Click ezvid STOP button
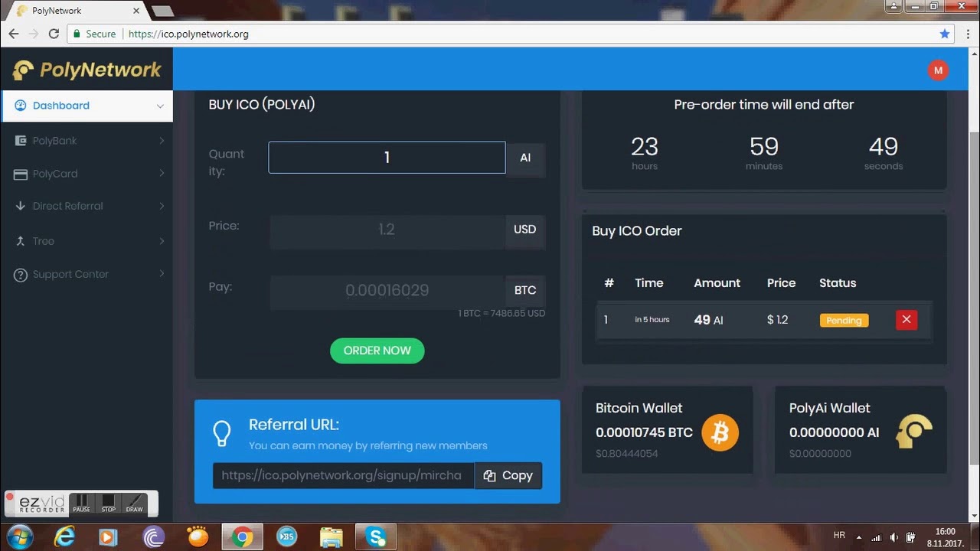 coord(108,504)
